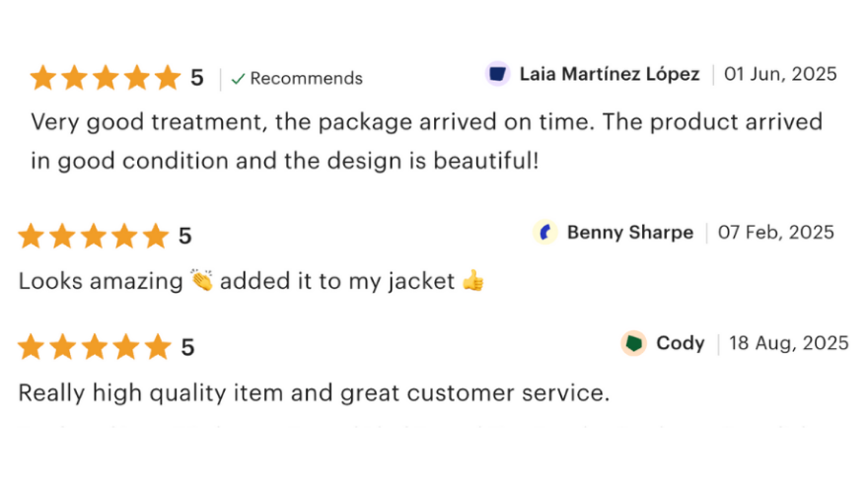
Task: Click Cody's green avatar icon
Action: coord(633,343)
